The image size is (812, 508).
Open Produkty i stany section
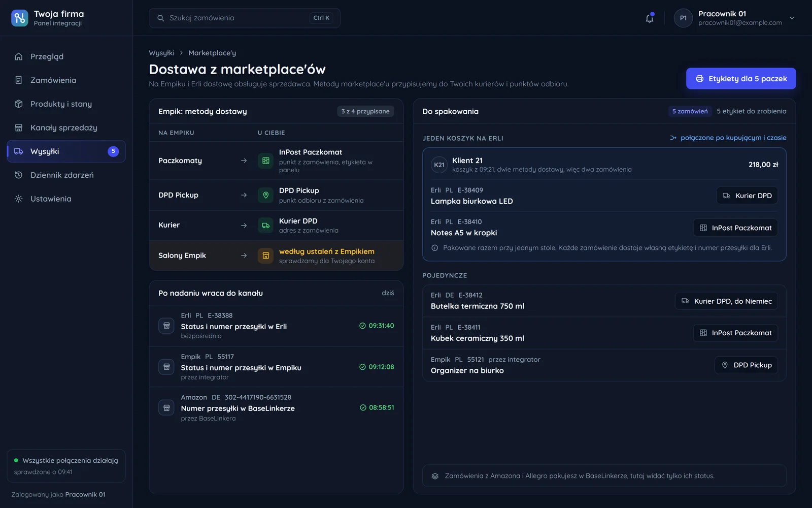[x=66, y=104]
